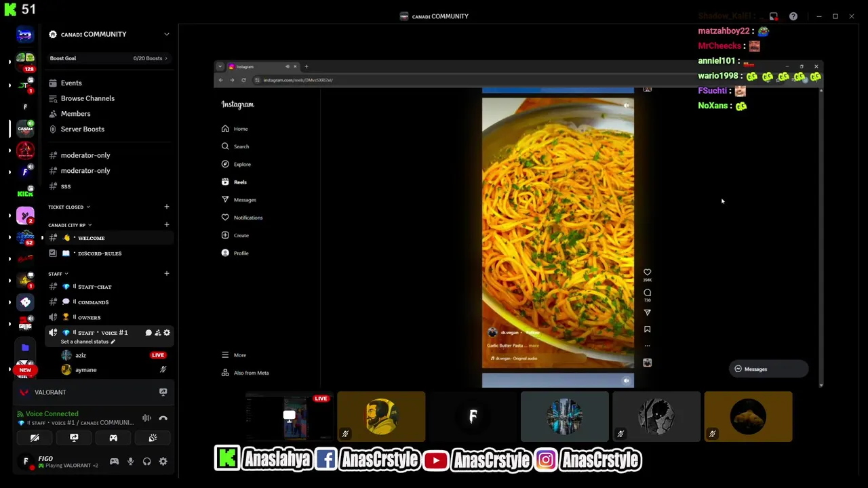This screenshot has height=488, width=868.
Task: Open Voice Connected connection details
Action: click(52, 413)
